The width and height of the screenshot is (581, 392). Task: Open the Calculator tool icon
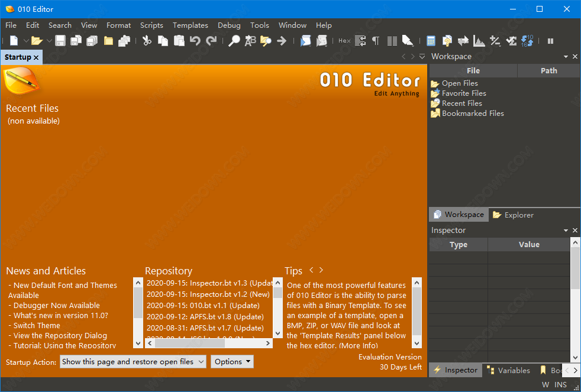[431, 41]
